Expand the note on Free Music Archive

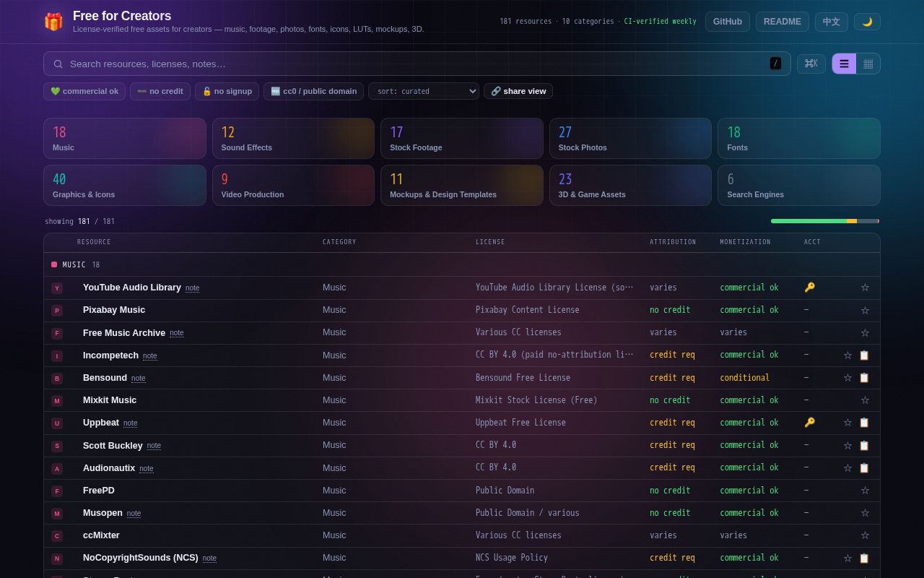(177, 333)
